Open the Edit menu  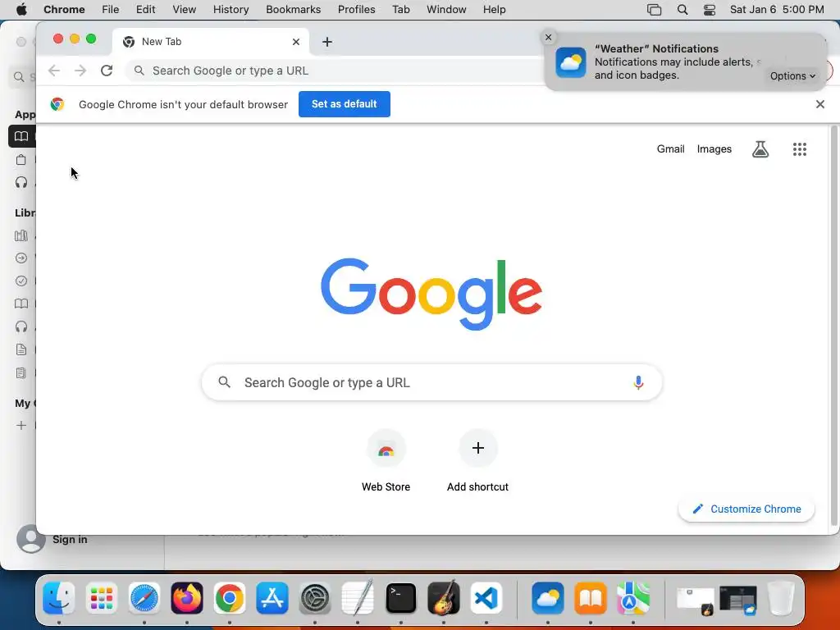pos(146,10)
